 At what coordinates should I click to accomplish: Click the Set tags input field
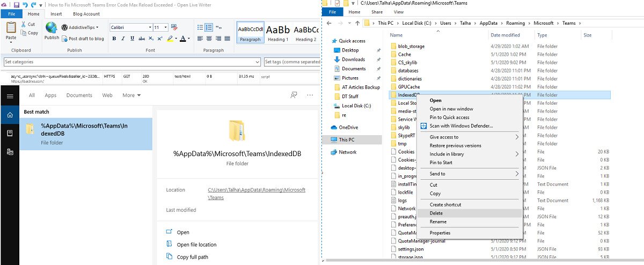293,62
